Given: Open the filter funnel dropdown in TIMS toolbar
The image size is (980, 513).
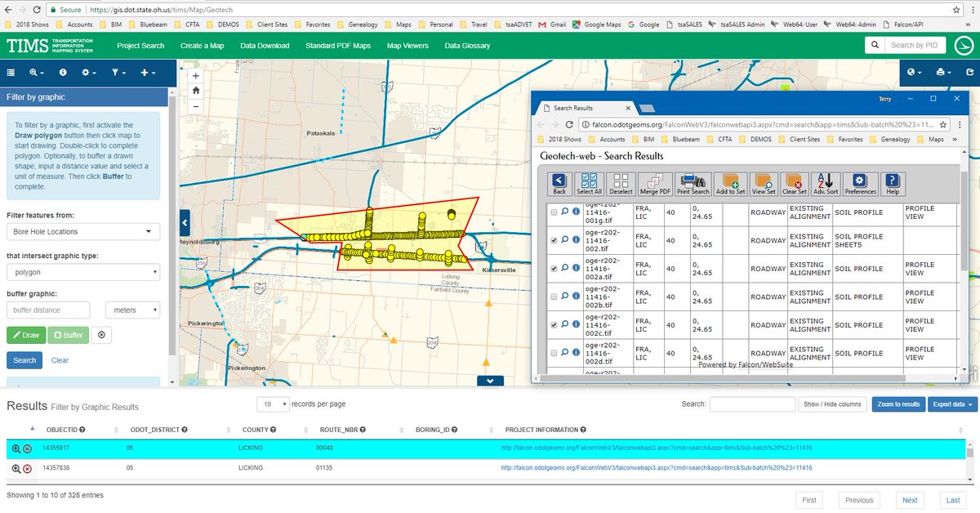Looking at the screenshot, I should pos(118,73).
